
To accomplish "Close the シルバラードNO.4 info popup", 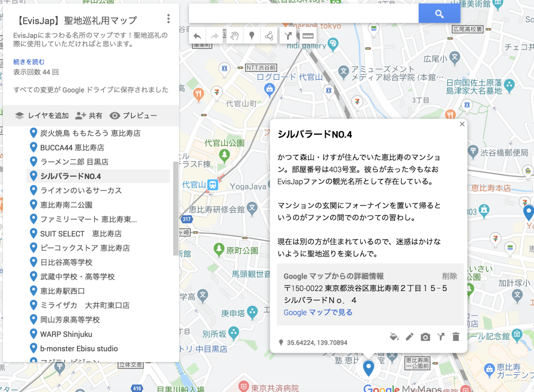I will pyautogui.click(x=462, y=124).
